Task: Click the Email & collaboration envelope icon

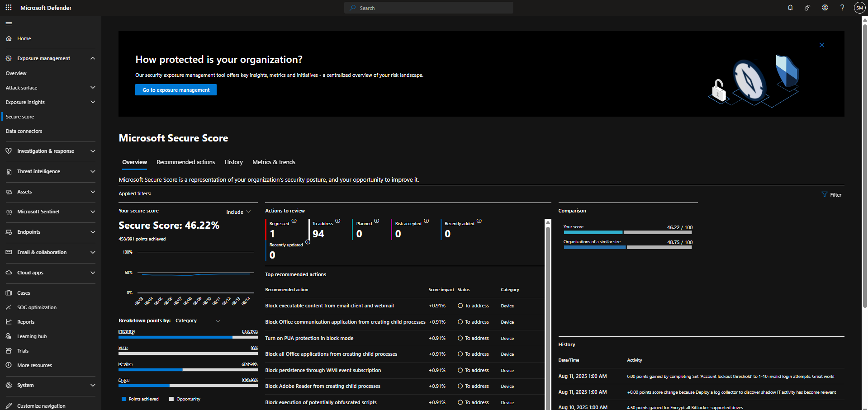Action: (x=9, y=252)
